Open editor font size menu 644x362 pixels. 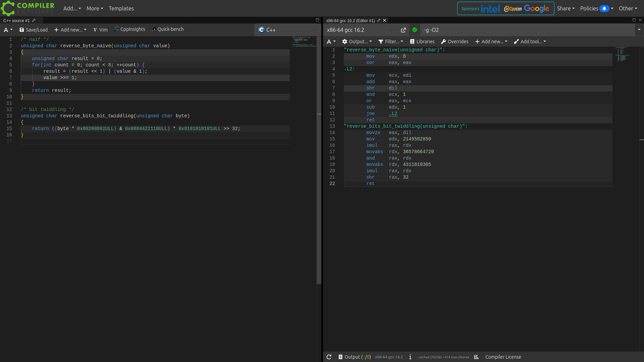coord(8,30)
